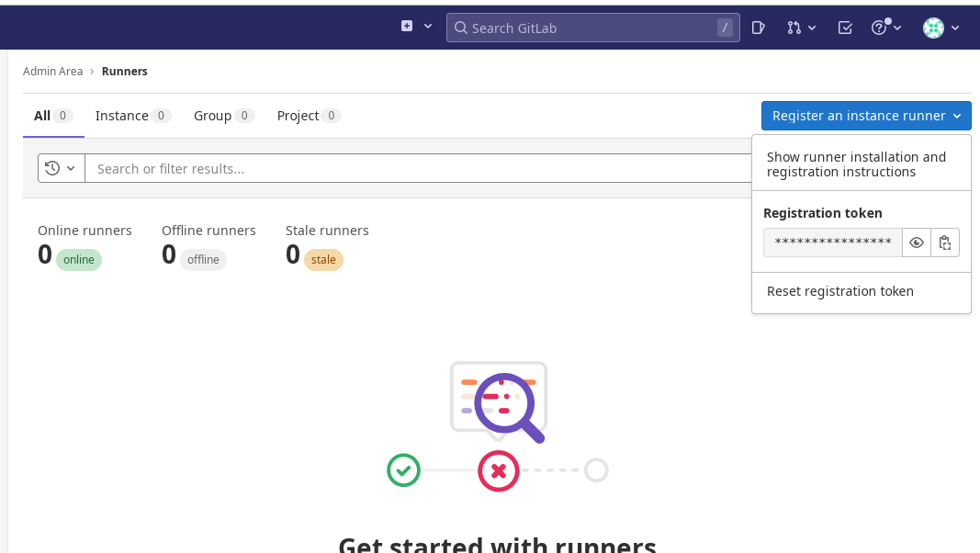
Task: Switch to the Group runners tab
Action: (x=212, y=116)
